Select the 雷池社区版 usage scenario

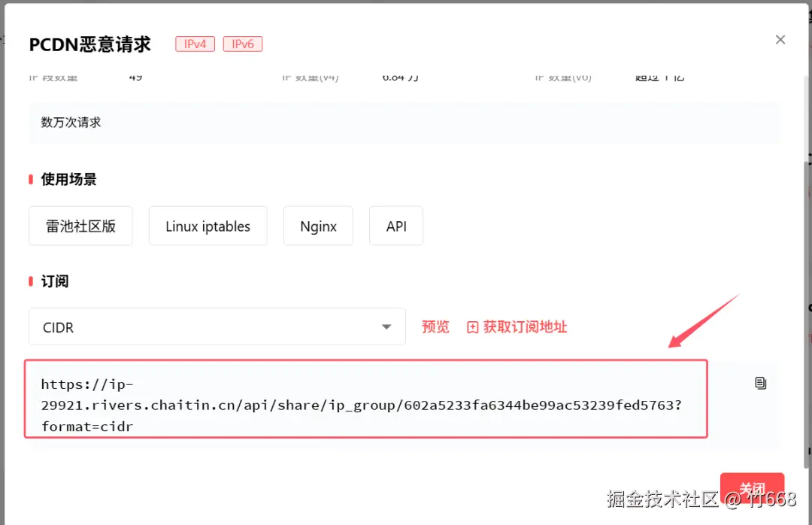pyautogui.click(x=80, y=226)
